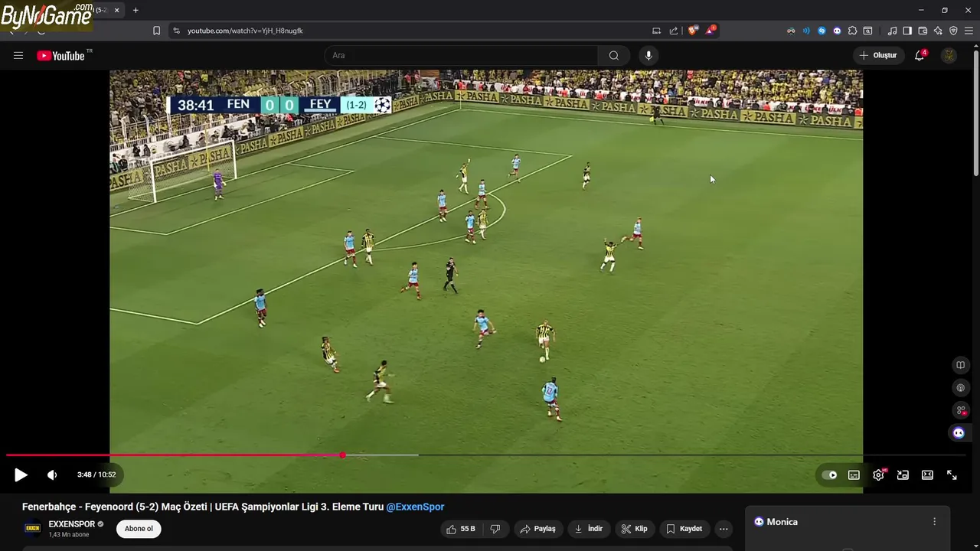Click the volume sound-wave extension icon

806,31
